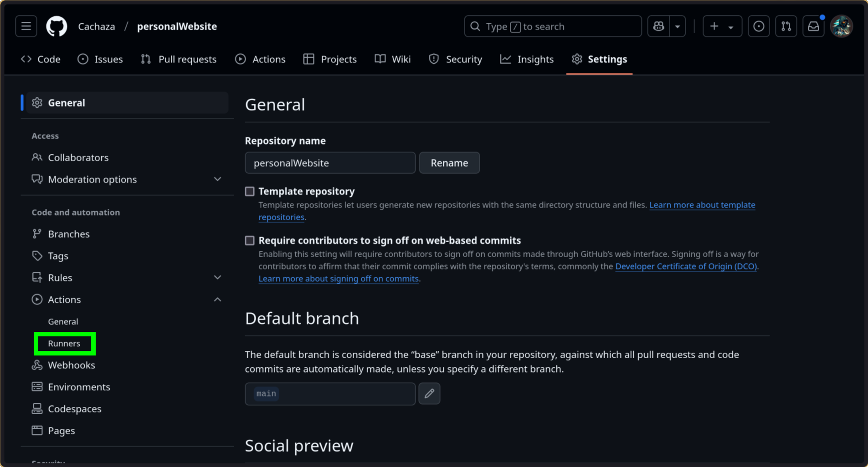Open Collaborators settings
Image resolution: width=868 pixels, height=467 pixels.
(x=127, y=157)
